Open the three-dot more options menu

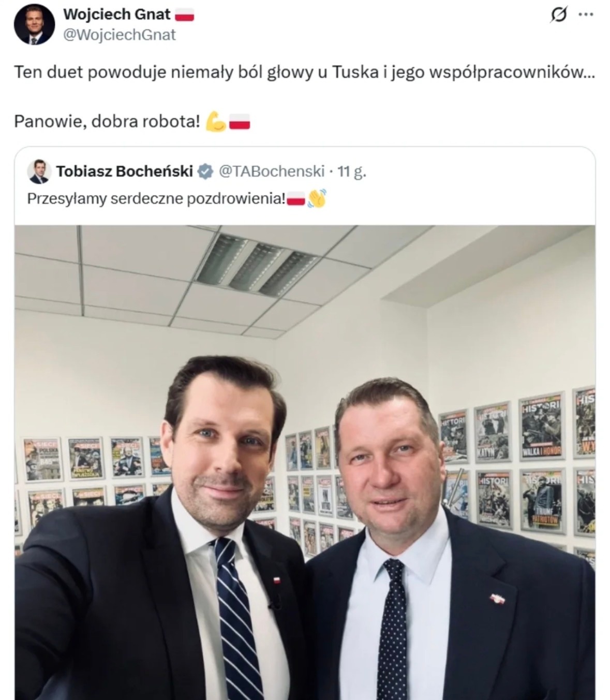[586, 14]
